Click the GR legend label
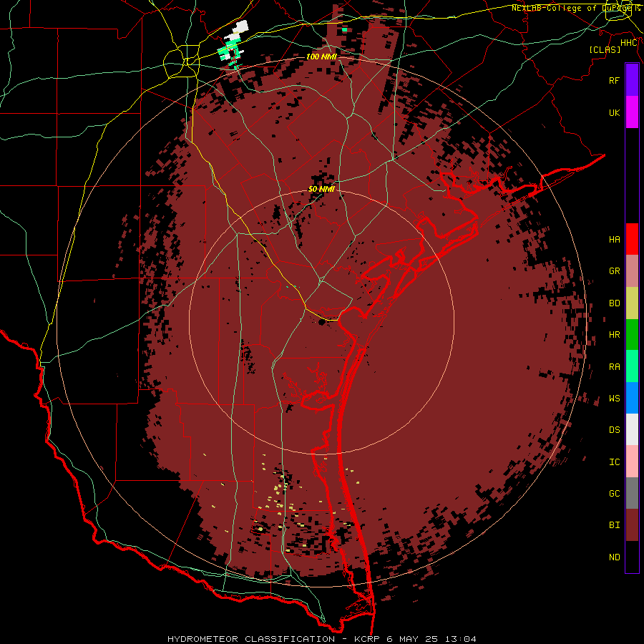The height and width of the screenshot is (644, 644). point(614,271)
